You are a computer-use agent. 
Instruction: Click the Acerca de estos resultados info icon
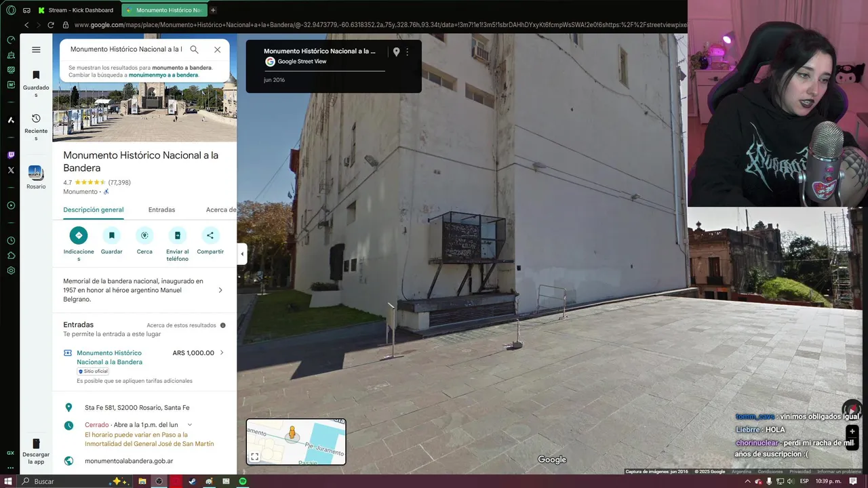point(222,325)
